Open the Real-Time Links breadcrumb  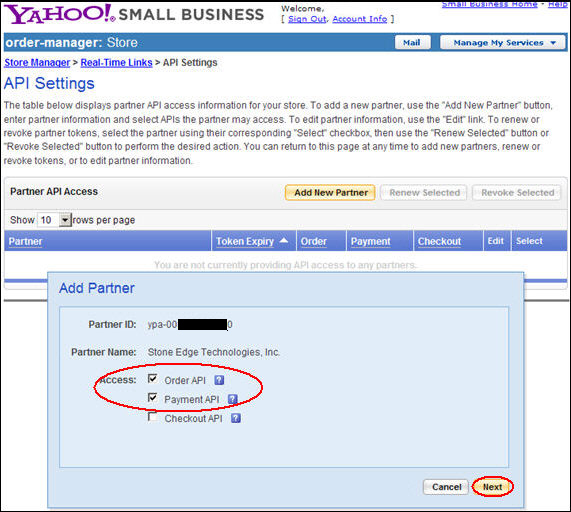pyautogui.click(x=116, y=63)
